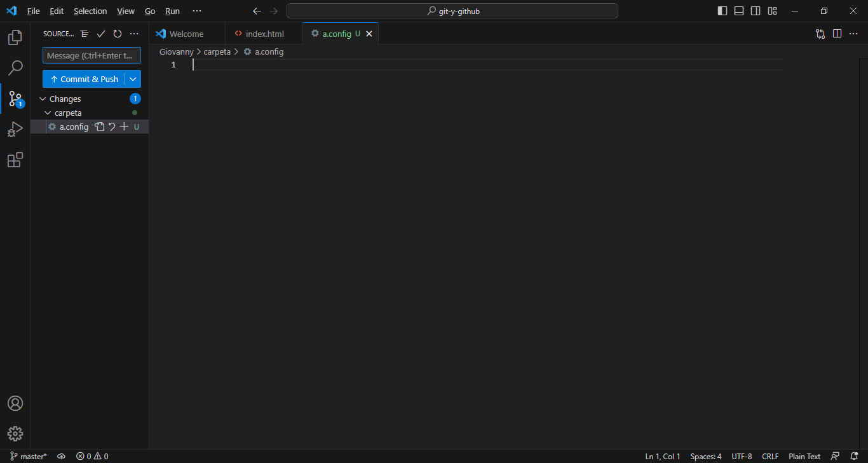Click Open File icon for a.config
This screenshot has height=463, width=868.
(x=99, y=127)
